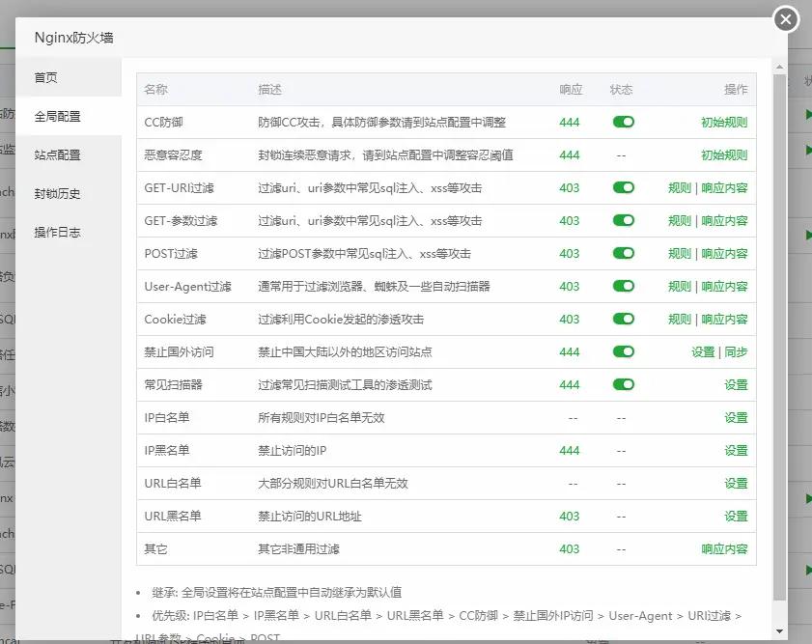812x644 pixels.
Task: Toggle User-Agent过滤 switch
Action: tap(623, 287)
